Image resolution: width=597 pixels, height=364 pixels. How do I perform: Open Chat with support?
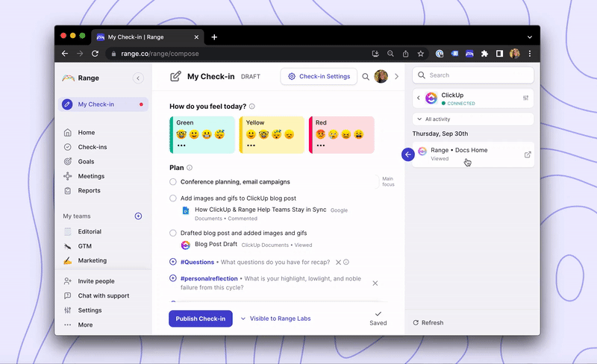(x=103, y=295)
